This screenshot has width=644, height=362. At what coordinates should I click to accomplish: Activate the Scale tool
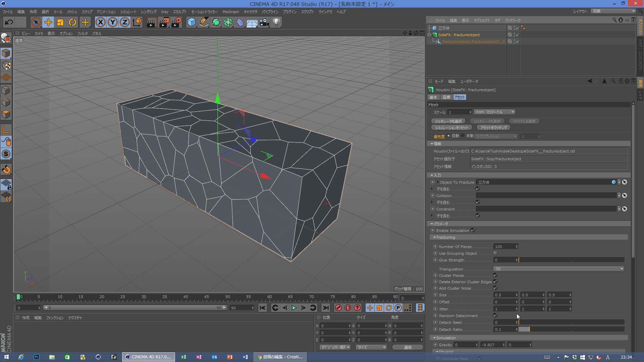tap(60, 22)
